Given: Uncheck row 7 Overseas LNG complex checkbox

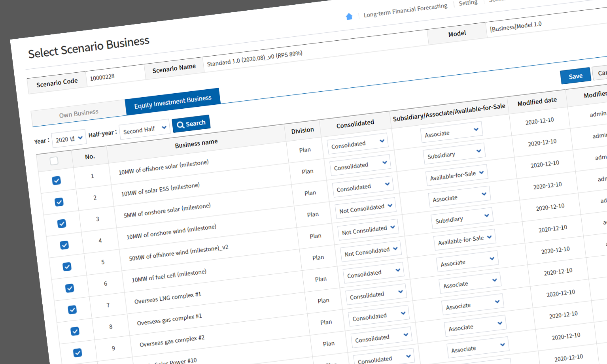Looking at the screenshot, I should tap(72, 309).
